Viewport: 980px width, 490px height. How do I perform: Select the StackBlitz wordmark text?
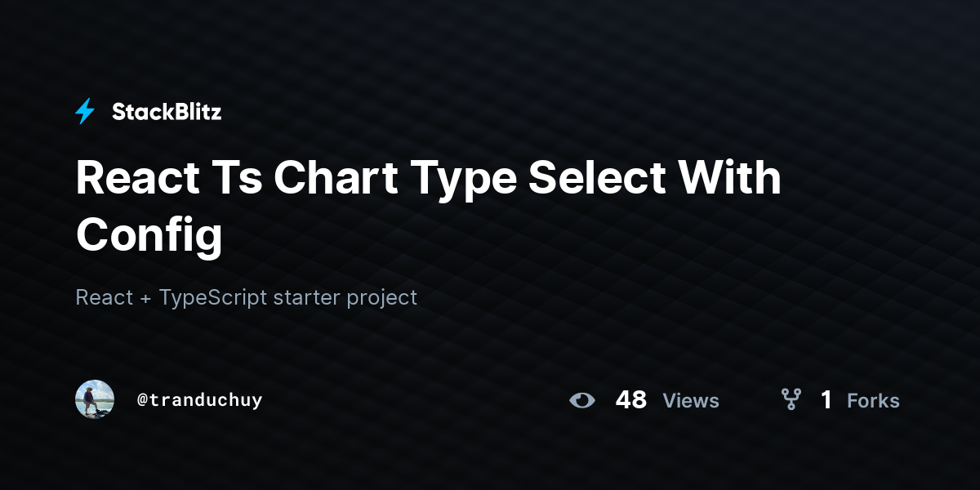[167, 112]
